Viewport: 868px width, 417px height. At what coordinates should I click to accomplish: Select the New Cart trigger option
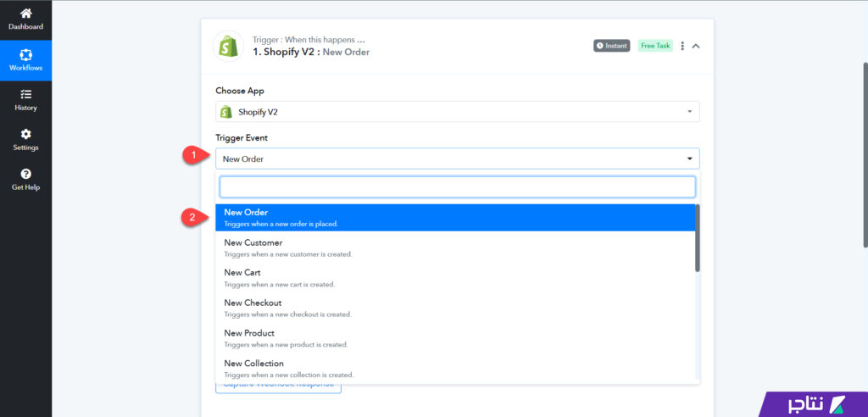[455, 278]
